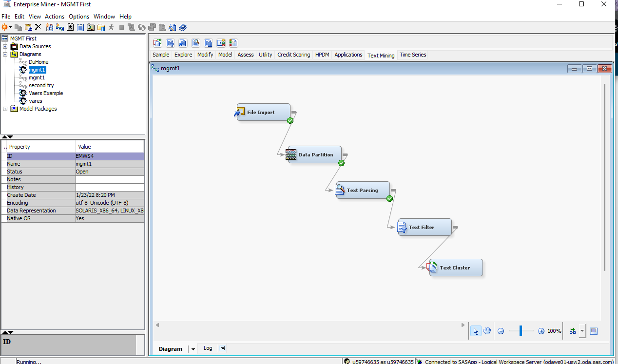Viewport: 618px width, 364px height.
Task: Collapse the Diagrams folder in the project tree
Action: pos(4,54)
